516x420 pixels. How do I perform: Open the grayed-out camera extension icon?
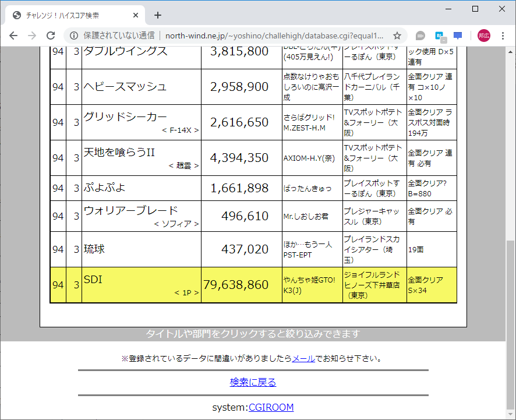click(419, 35)
